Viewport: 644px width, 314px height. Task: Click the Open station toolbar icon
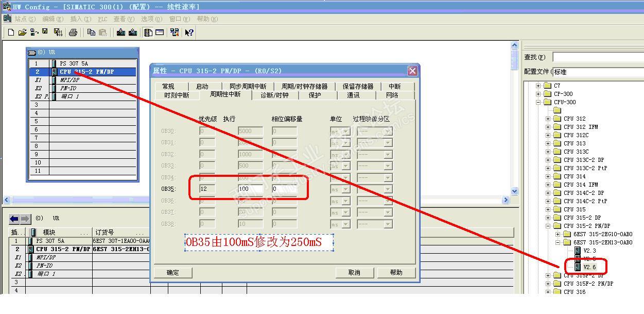tap(22, 32)
